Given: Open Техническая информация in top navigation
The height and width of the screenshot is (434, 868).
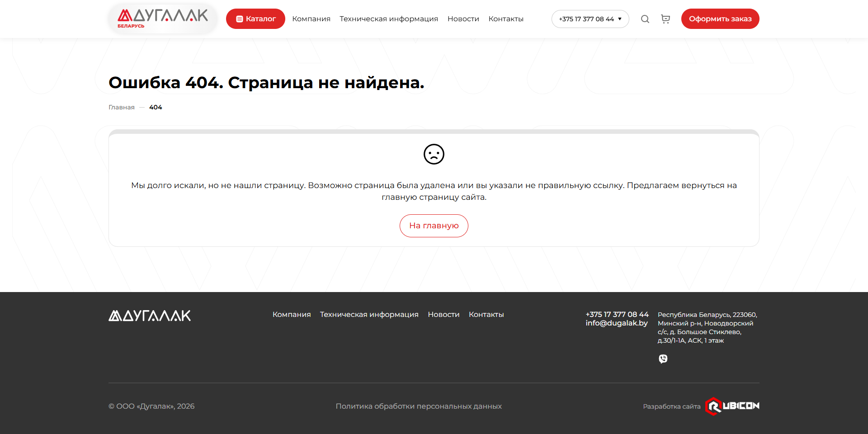Looking at the screenshot, I should coord(389,19).
